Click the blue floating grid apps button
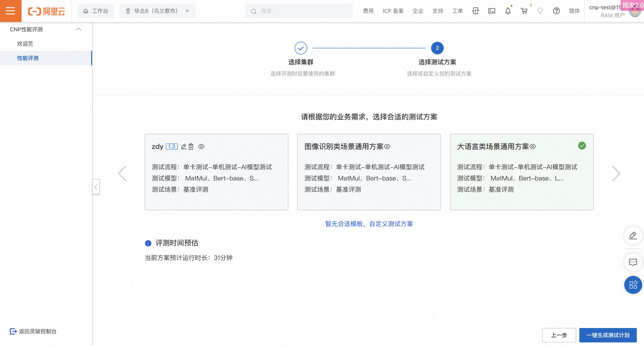The height and width of the screenshot is (346, 644). (x=633, y=285)
